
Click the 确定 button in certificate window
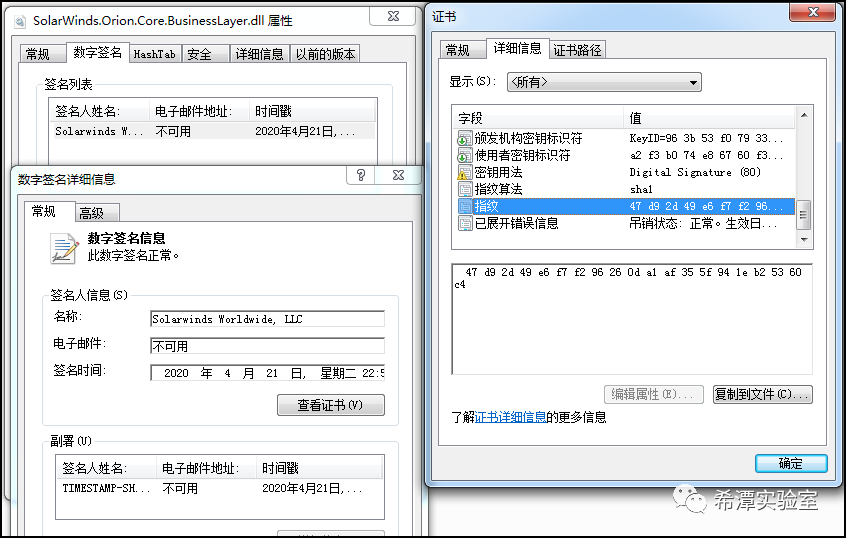791,464
